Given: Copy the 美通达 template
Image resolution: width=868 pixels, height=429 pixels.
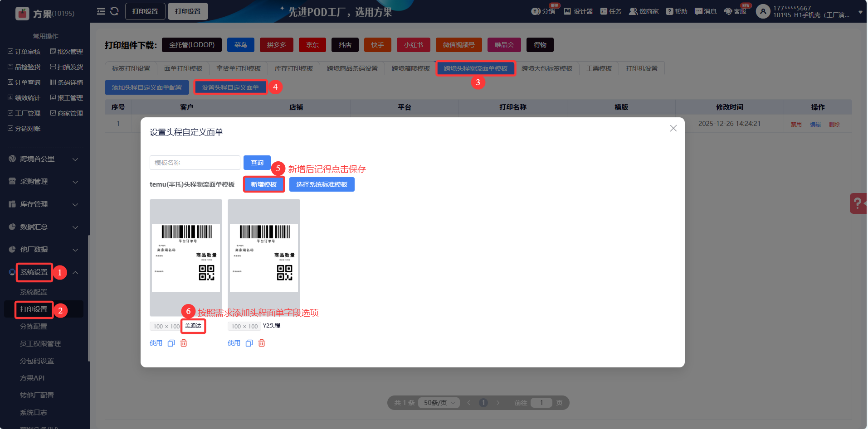Looking at the screenshot, I should coord(171,343).
